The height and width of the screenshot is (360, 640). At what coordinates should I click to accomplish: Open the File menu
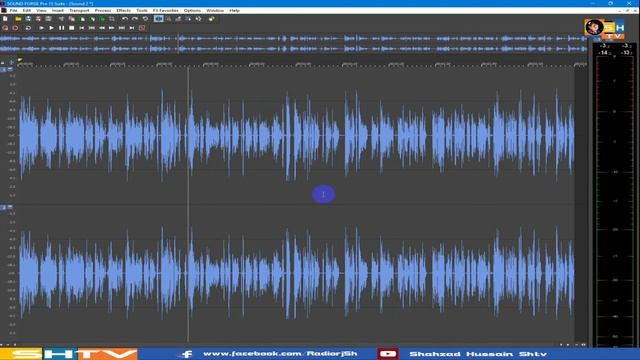pos(13,11)
